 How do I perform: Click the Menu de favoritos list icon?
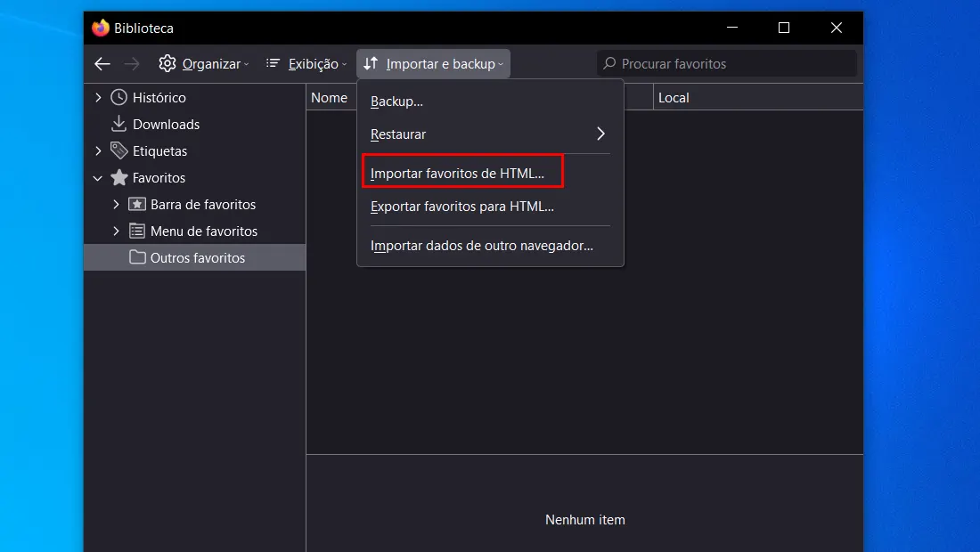137,231
